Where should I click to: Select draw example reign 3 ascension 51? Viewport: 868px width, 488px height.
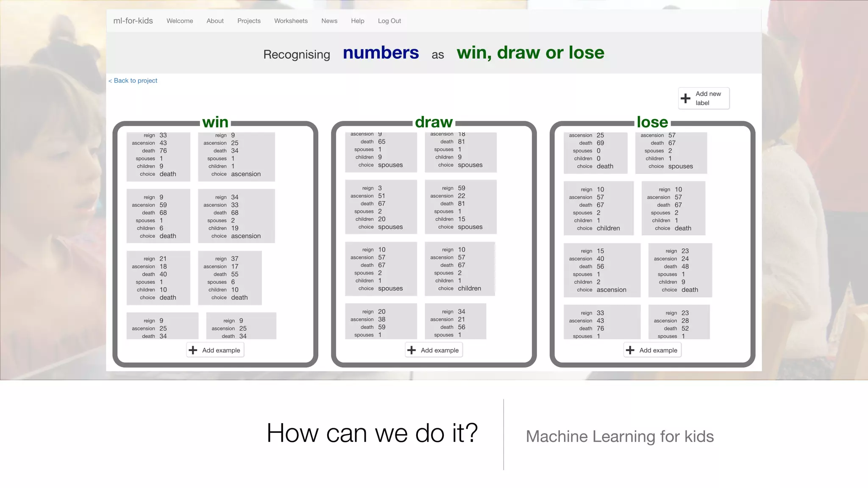click(381, 207)
